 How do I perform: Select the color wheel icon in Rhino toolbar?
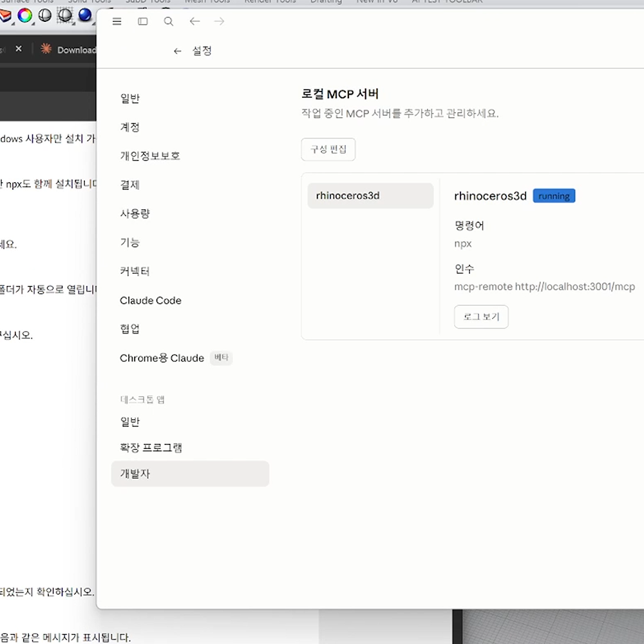pos(24,15)
